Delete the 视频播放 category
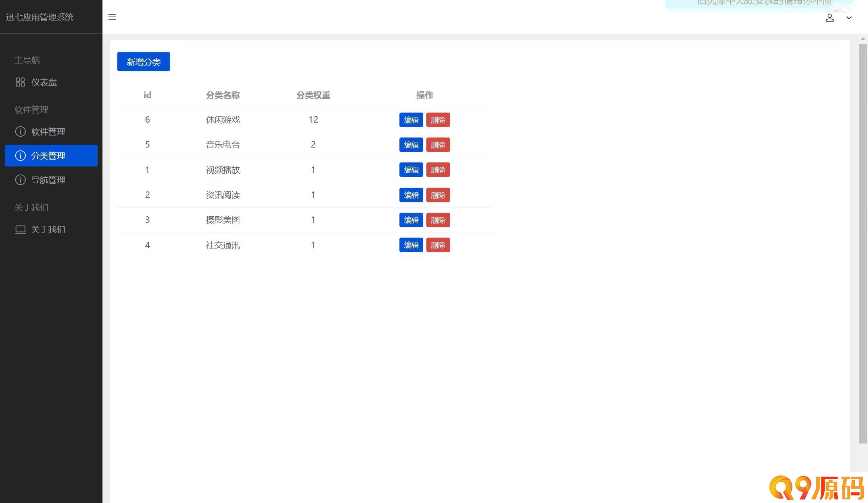 (438, 170)
